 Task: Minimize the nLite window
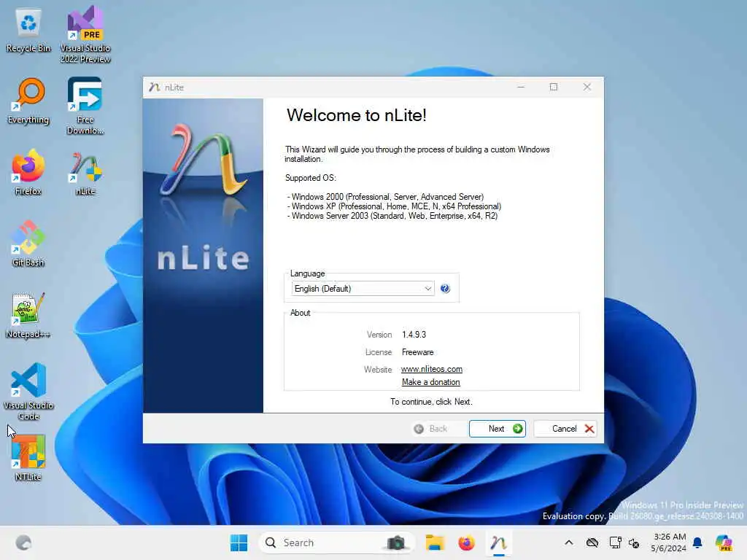[x=521, y=87]
